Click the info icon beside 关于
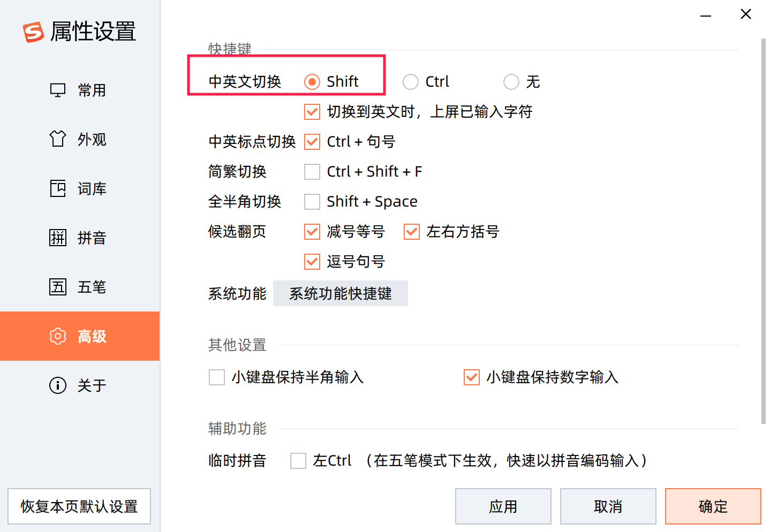Screen dimensions: 770x532 point(57,385)
